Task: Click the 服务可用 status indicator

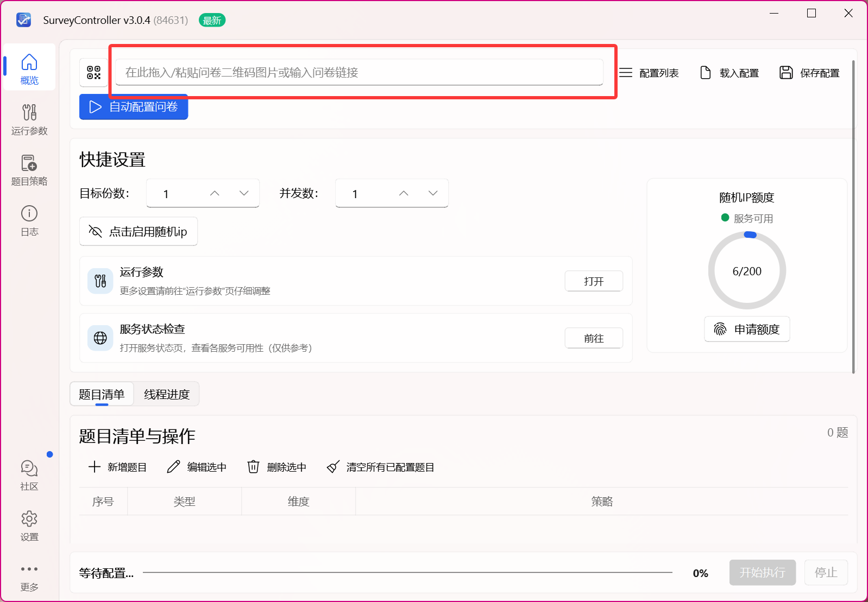Action: (x=747, y=218)
